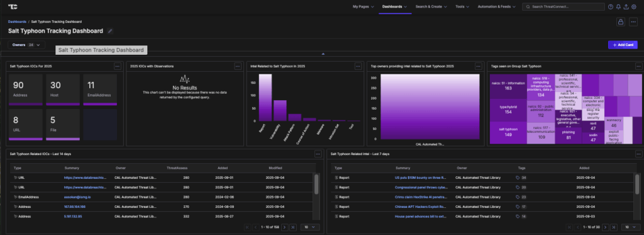
Task: Open the aasokan@ismg.io indicator link
Action: (77, 197)
